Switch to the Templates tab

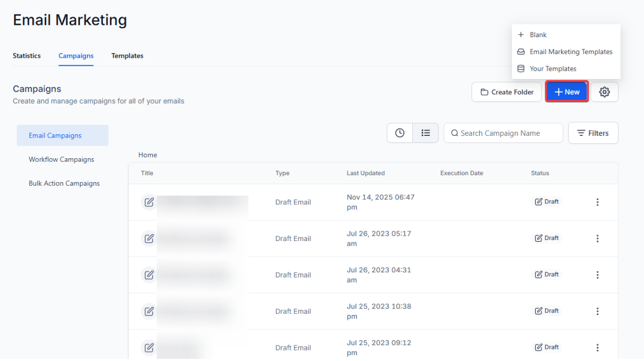(127, 56)
